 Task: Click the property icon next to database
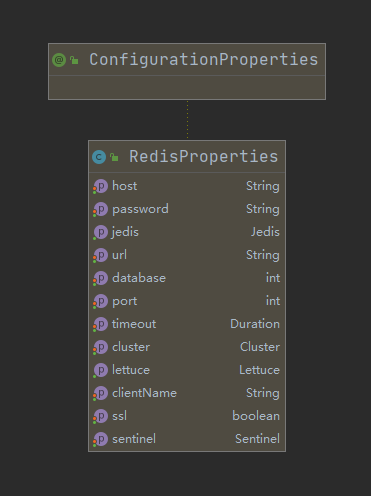100,278
